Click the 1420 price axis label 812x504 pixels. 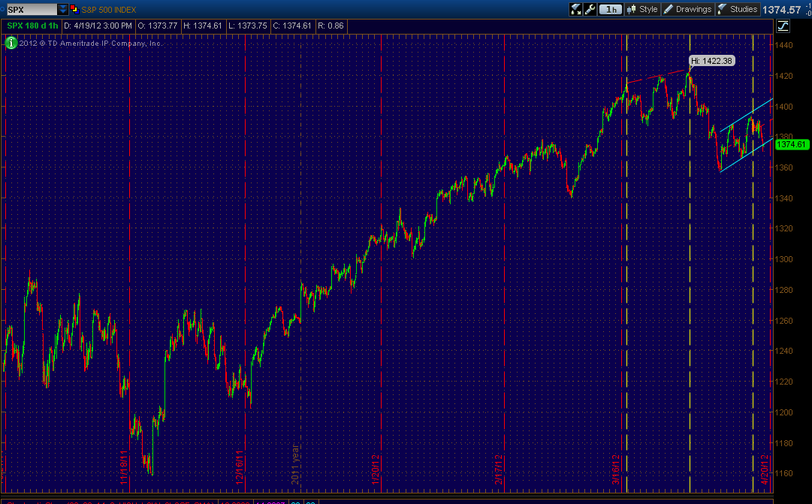point(783,76)
